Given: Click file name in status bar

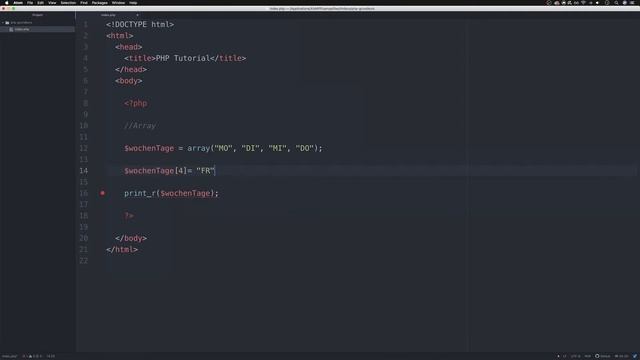Looking at the screenshot, I should point(9,356).
